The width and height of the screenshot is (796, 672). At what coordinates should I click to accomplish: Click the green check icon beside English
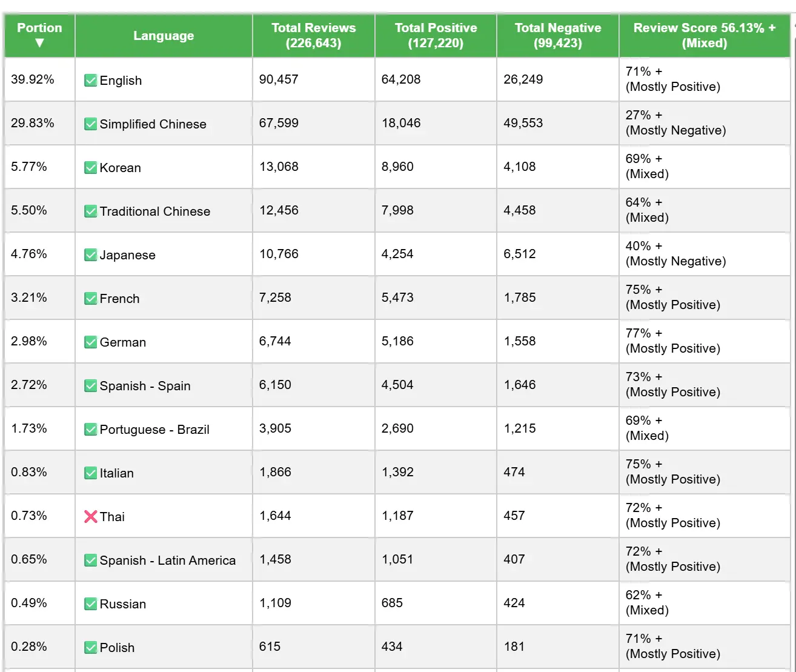click(90, 80)
